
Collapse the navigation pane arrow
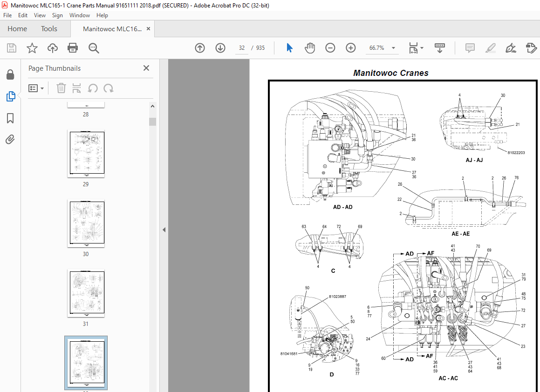(164, 230)
